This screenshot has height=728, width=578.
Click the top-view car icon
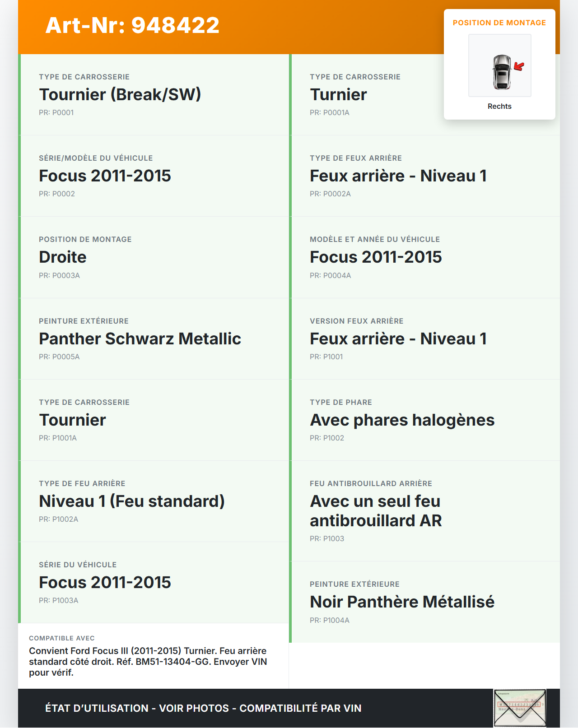pyautogui.click(x=501, y=72)
